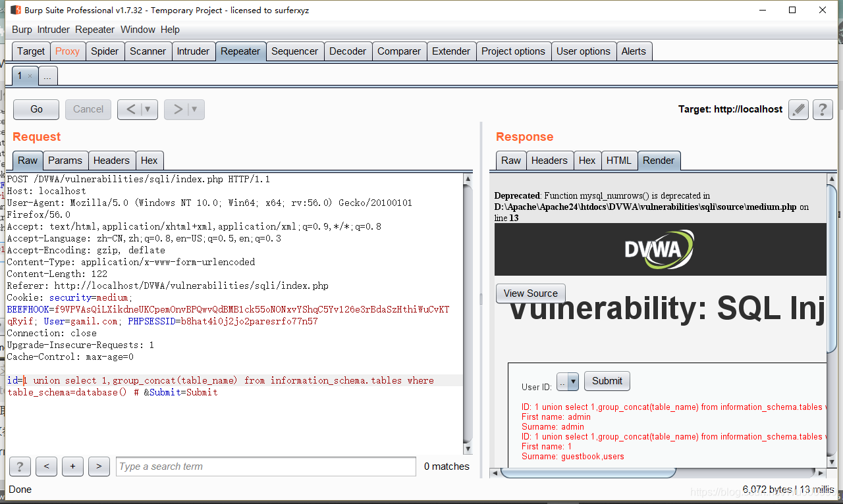Image resolution: width=843 pixels, height=504 pixels.
Task: Click the Burp Suite logo icon
Action: coord(15,10)
